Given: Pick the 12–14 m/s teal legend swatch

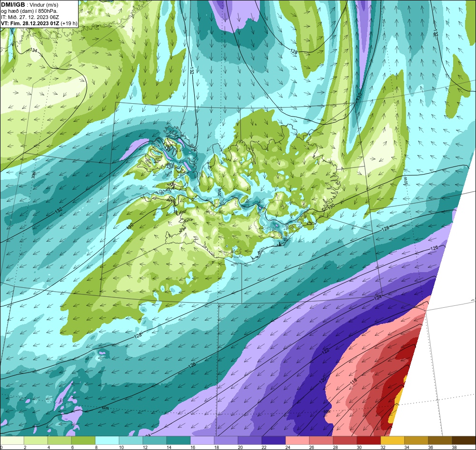Looking at the screenshot, I should tap(155, 440).
